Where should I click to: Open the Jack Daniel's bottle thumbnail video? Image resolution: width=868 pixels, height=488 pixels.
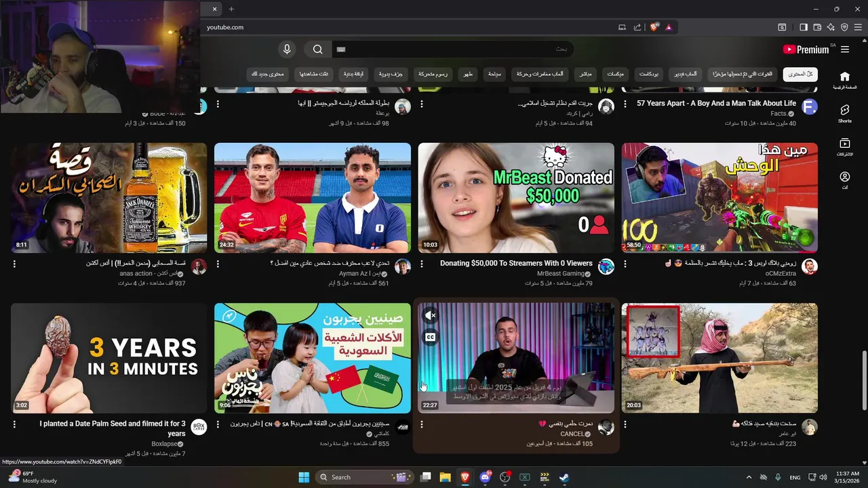[108, 197]
